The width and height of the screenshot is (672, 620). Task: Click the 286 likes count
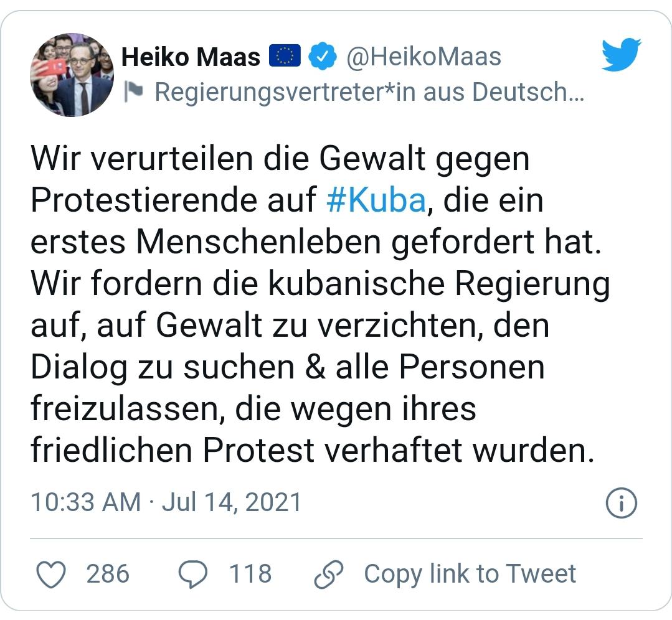(108, 574)
